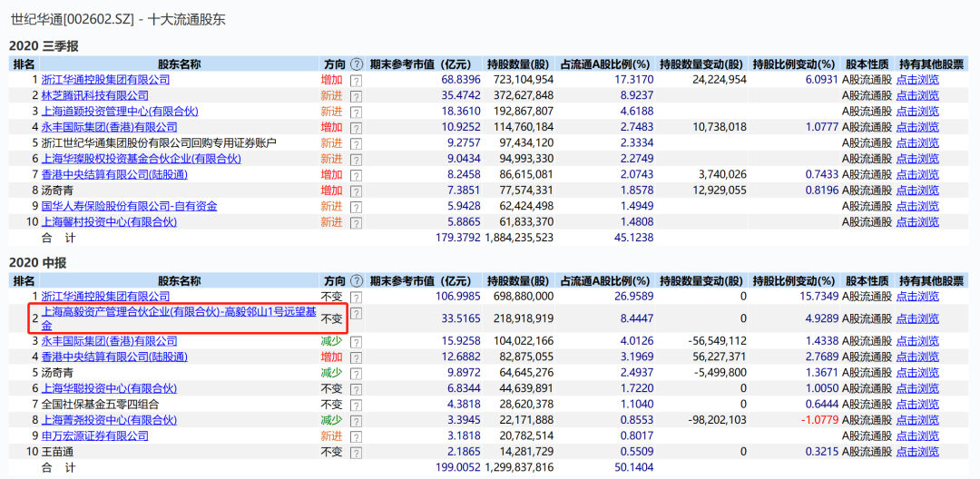Screen dimensions: 980x479
Task: Click the help icon in 中报 香港中央结算 row
Action: coord(356,357)
